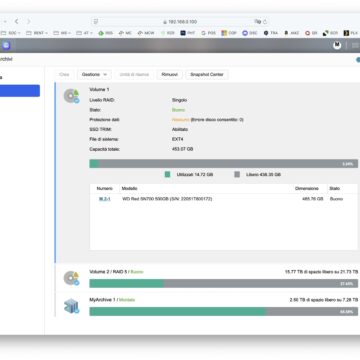Screen dimensions: 360x360
Task: Open the M.2-1 disk link
Action: (105, 199)
